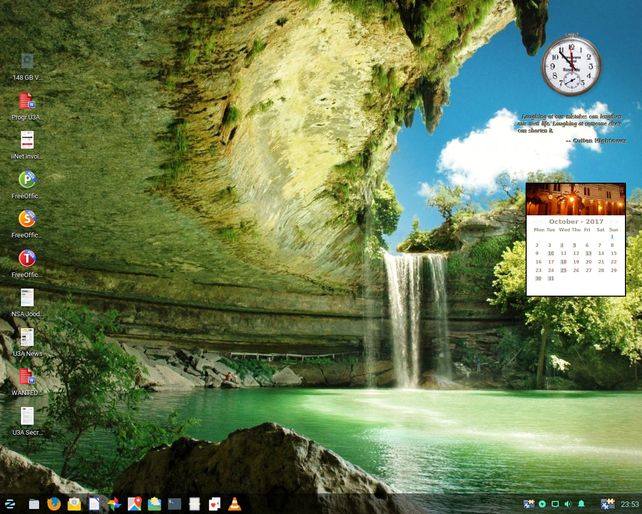The image size is (642, 514).
Task: Open VLC media player in taskbar
Action: point(235,504)
